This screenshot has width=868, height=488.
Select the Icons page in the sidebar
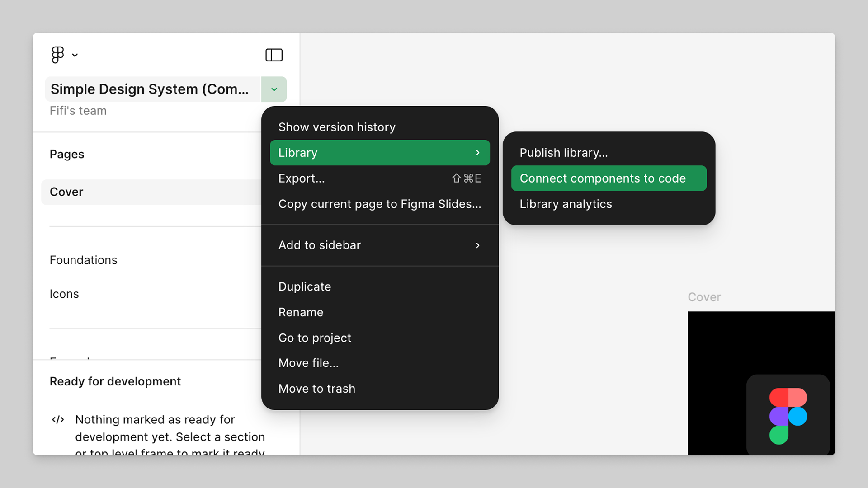click(64, 294)
